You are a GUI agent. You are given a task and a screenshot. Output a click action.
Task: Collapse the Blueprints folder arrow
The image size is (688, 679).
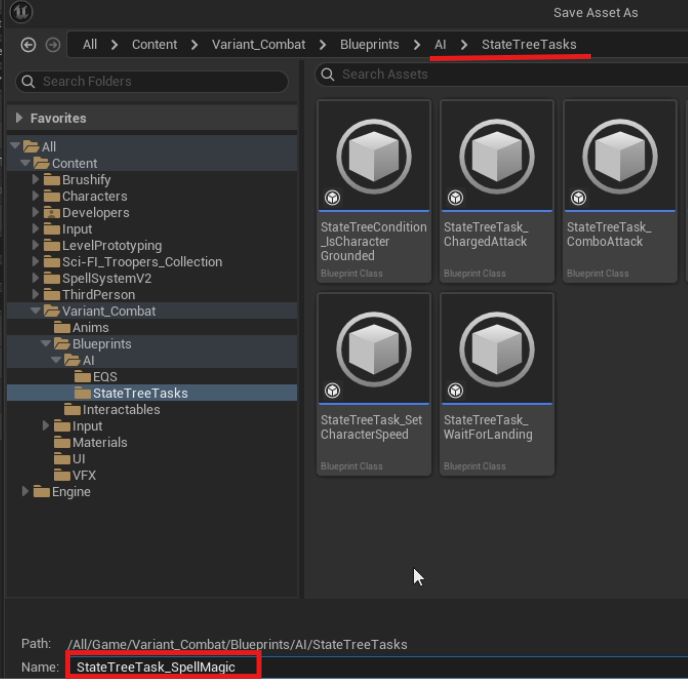pos(46,344)
